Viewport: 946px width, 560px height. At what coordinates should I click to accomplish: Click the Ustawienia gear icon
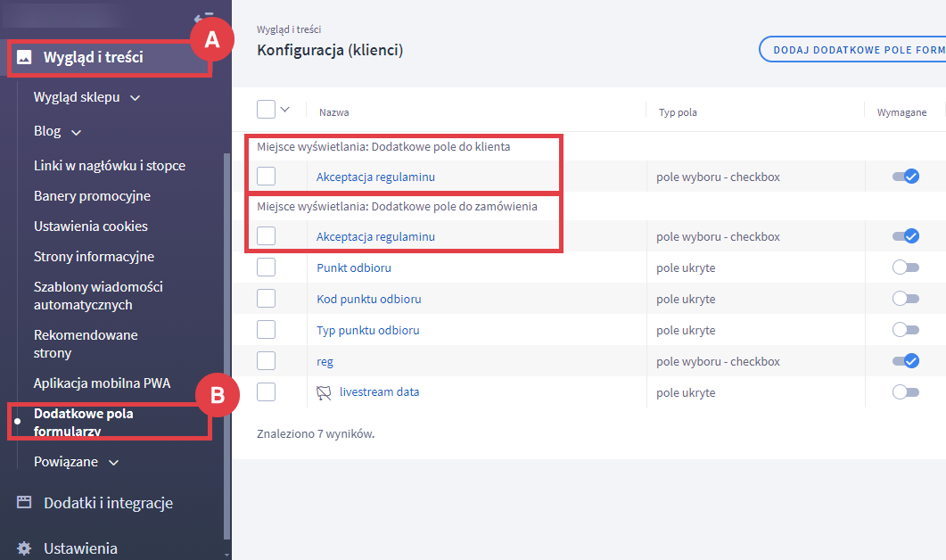[x=24, y=548]
